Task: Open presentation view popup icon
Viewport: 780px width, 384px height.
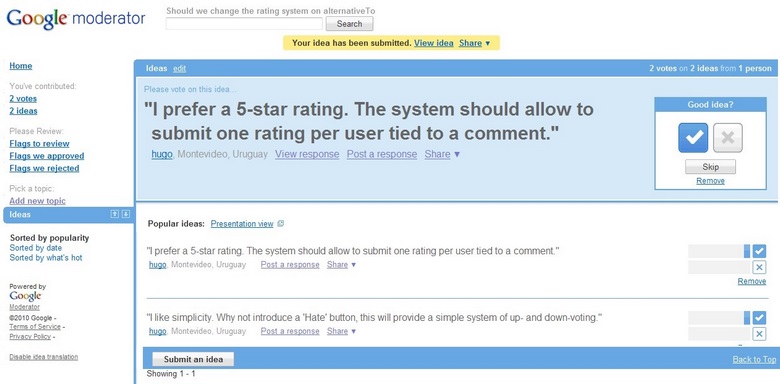Action: pos(281,224)
